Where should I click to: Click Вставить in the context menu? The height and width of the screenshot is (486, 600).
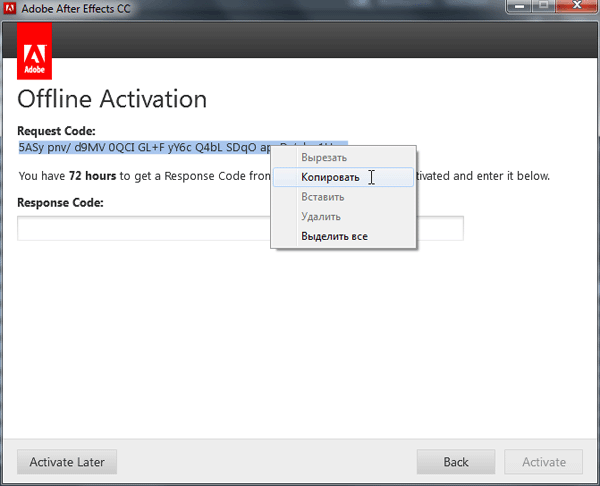(343, 197)
